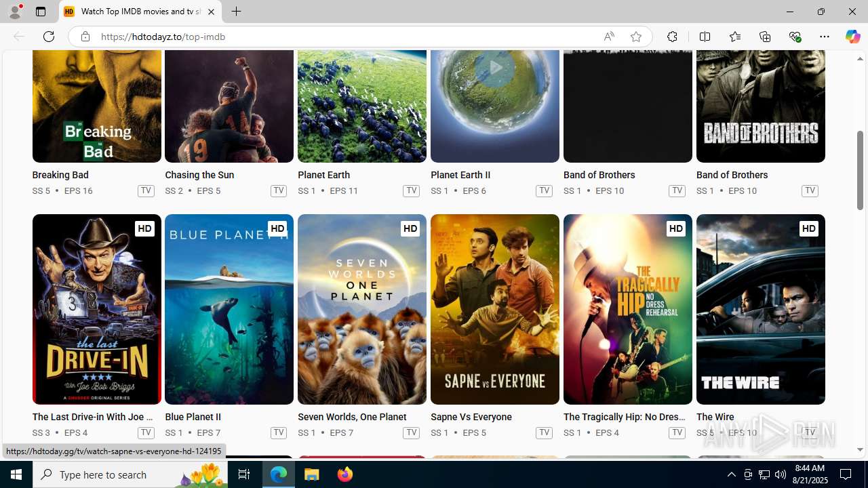Show hidden system tray icons
The image size is (868, 488).
tap(731, 474)
